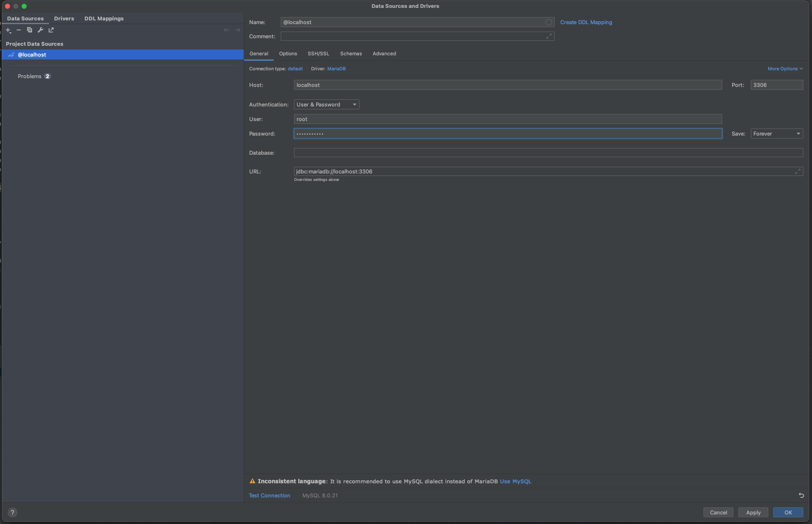The image size is (812, 524).
Task: Click the Remove data source minus icon
Action: point(19,30)
